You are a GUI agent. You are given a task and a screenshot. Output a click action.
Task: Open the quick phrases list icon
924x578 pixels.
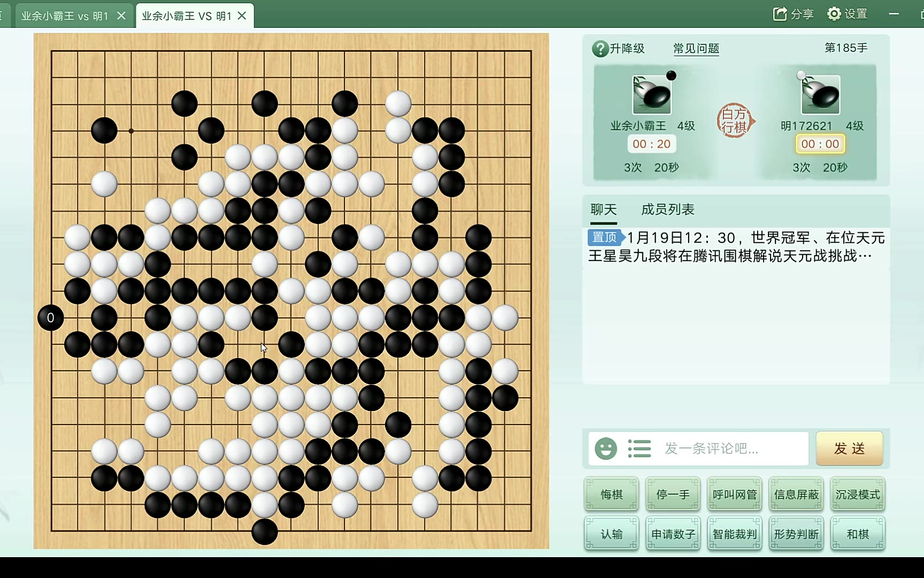(639, 448)
